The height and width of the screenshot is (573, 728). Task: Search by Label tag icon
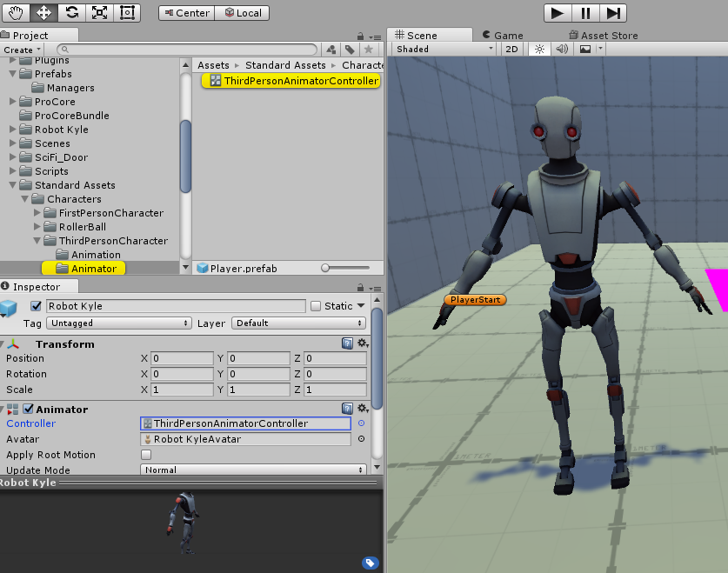(350, 50)
